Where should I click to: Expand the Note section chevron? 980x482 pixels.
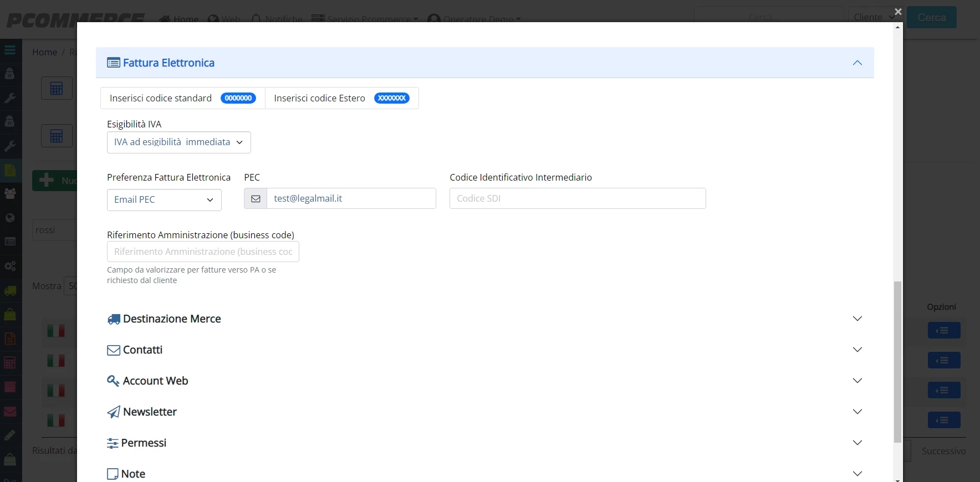click(x=857, y=474)
